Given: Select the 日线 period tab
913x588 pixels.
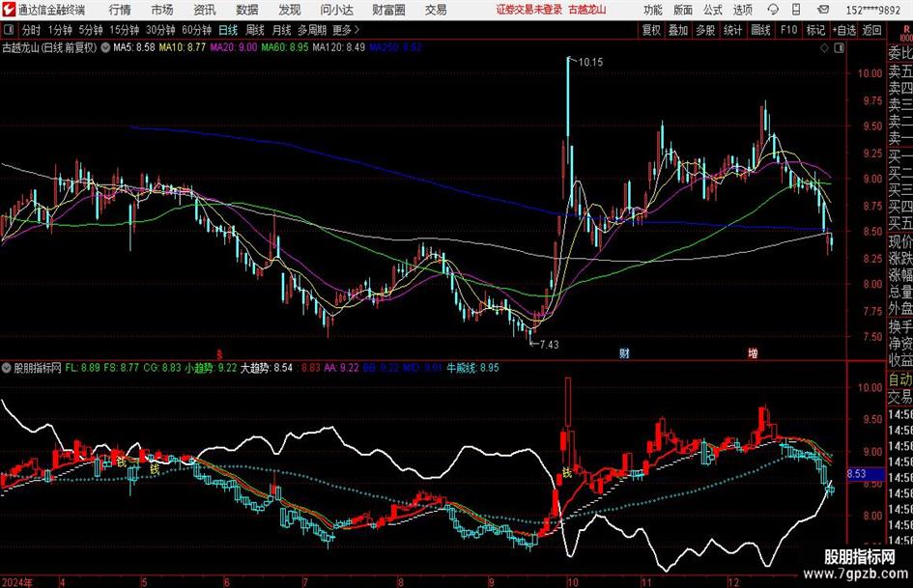Looking at the screenshot, I should [228, 30].
